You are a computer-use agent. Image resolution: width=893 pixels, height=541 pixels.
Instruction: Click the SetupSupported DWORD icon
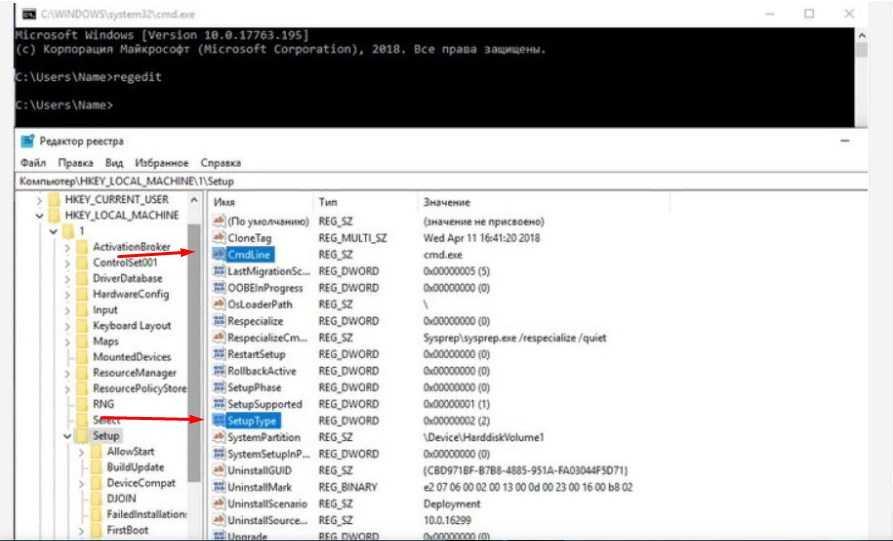coord(219,404)
